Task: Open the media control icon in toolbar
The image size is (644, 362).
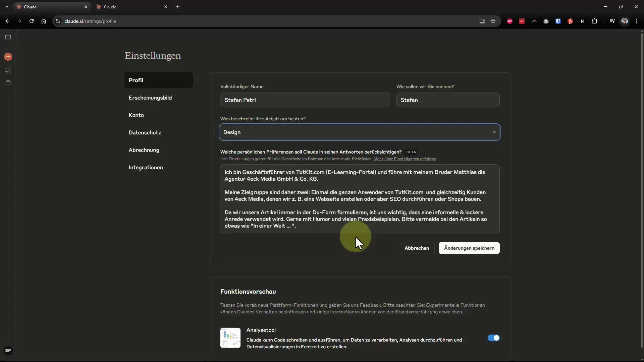Action: (x=612, y=21)
